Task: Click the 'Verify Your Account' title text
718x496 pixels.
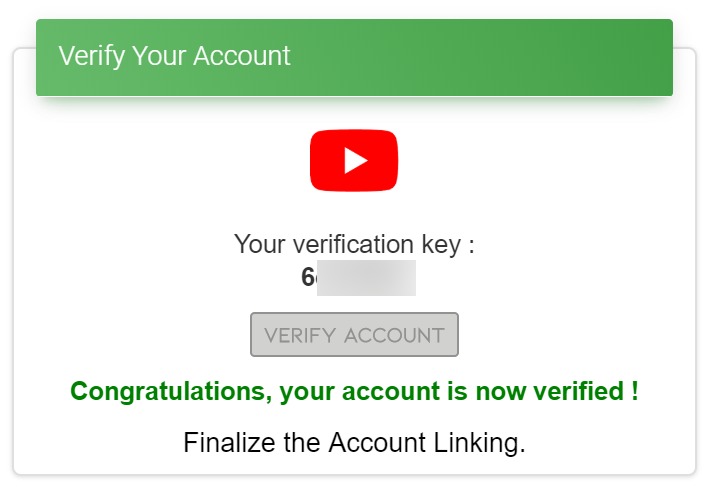Action: 174,56
